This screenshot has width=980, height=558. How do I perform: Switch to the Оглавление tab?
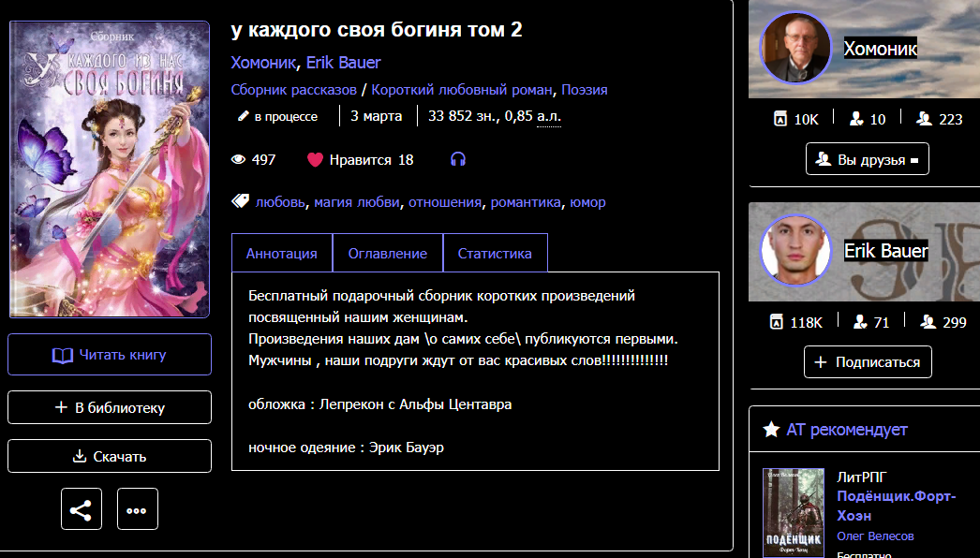(388, 253)
